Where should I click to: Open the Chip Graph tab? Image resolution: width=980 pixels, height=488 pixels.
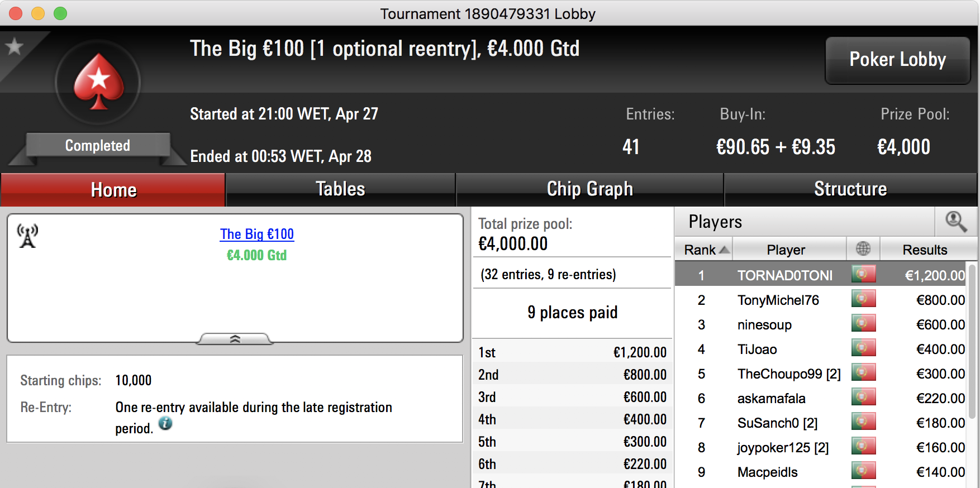(589, 189)
